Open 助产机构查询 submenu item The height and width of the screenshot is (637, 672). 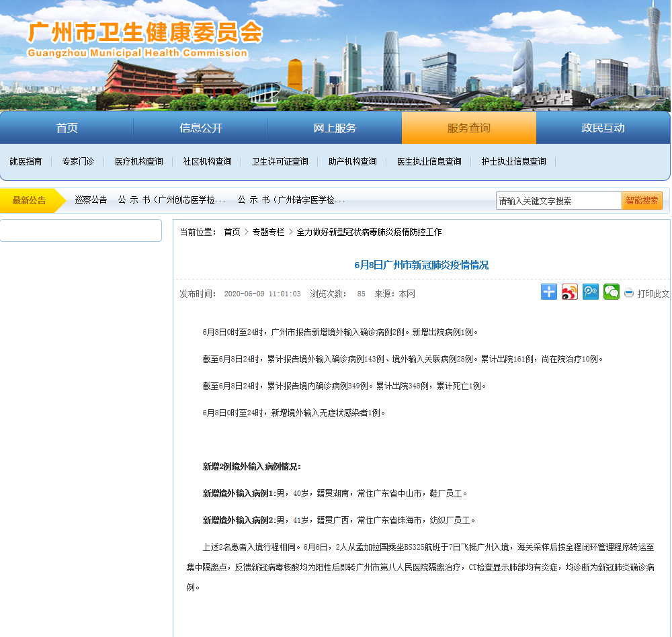coord(352,162)
